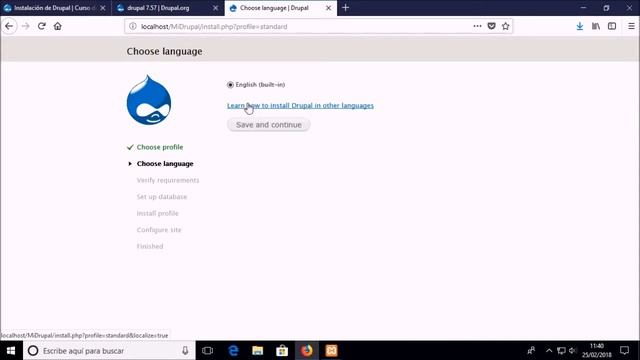Reload the current page
This screenshot has height=360, width=640.
pyautogui.click(x=41, y=26)
